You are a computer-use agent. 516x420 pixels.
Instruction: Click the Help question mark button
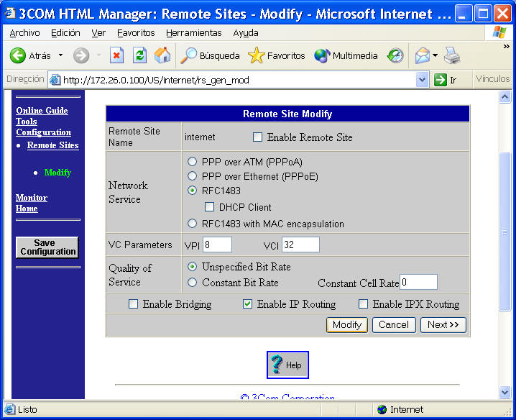point(287,365)
